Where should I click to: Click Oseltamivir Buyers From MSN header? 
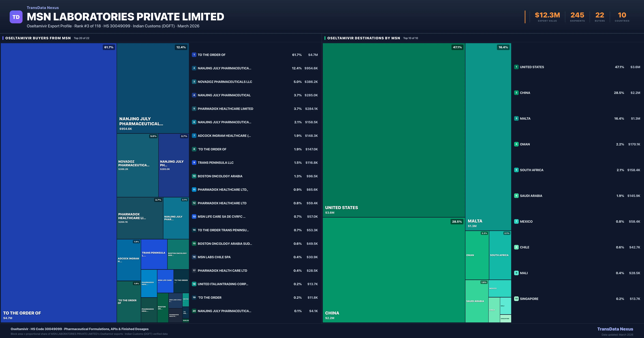pos(38,38)
